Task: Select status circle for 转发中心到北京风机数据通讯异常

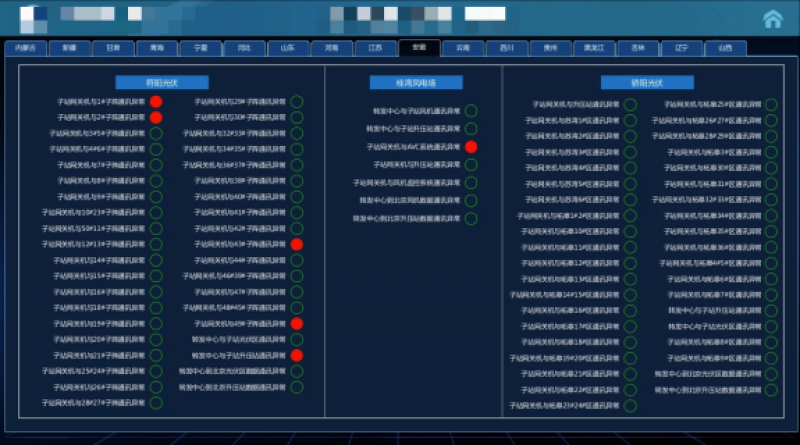Action: [x=471, y=201]
